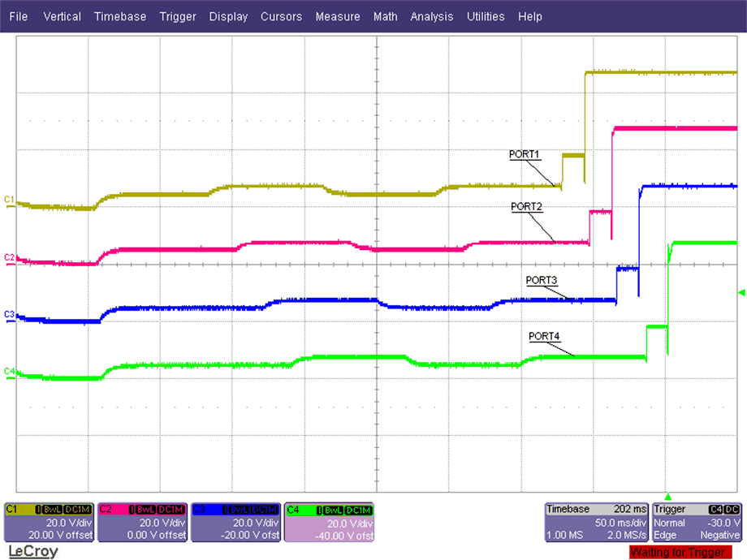Expand the Trigger menu
747x560 pixels.
[x=178, y=16]
